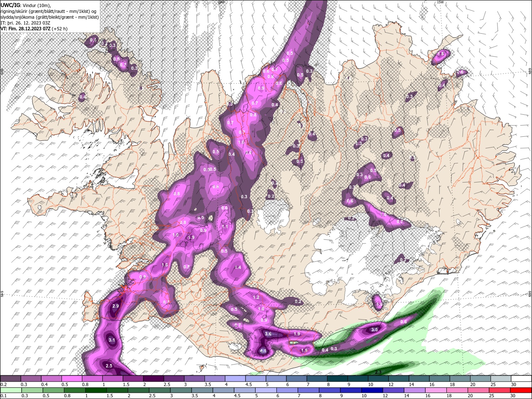
Task: Click the lower legend swatch between 14 and 16
Action: [x=415, y=390]
